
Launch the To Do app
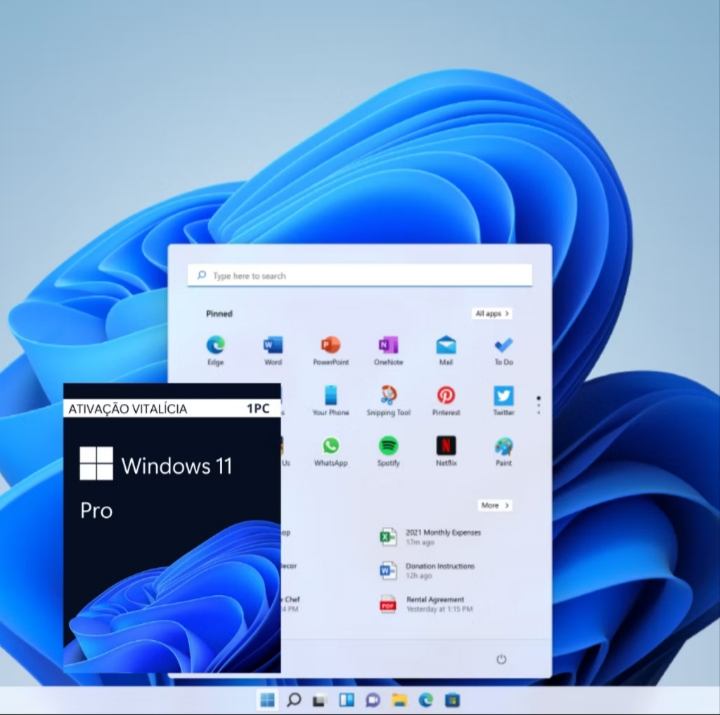[504, 350]
